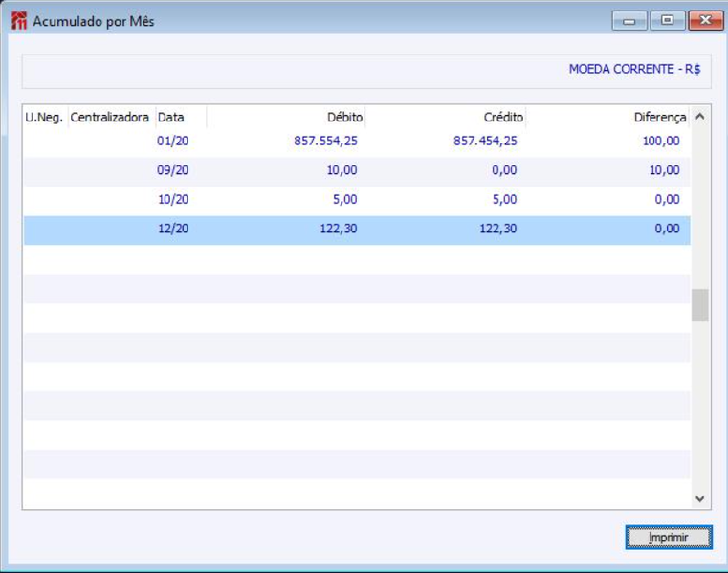Image resolution: width=728 pixels, height=573 pixels.
Task: Minimize the Acumulado por Mês window
Action: [x=629, y=20]
